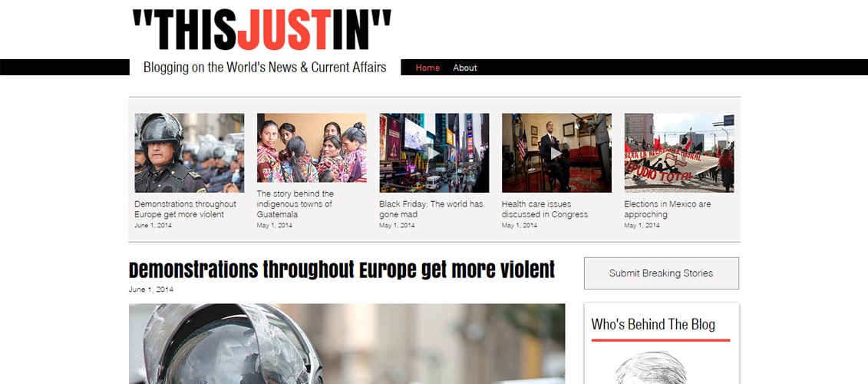Screen dimensions: 868x384
Task: Click the THISJUSTIN site logo
Action: (x=262, y=30)
